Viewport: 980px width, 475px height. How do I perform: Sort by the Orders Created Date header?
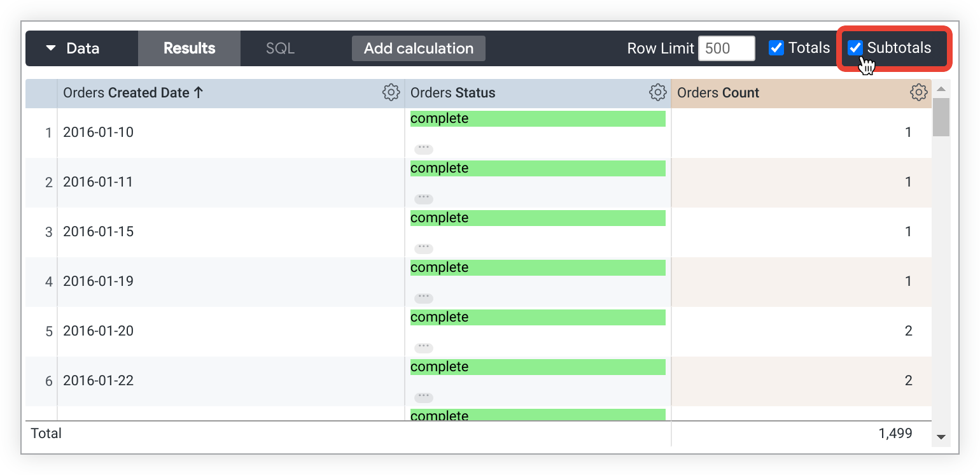point(133,93)
